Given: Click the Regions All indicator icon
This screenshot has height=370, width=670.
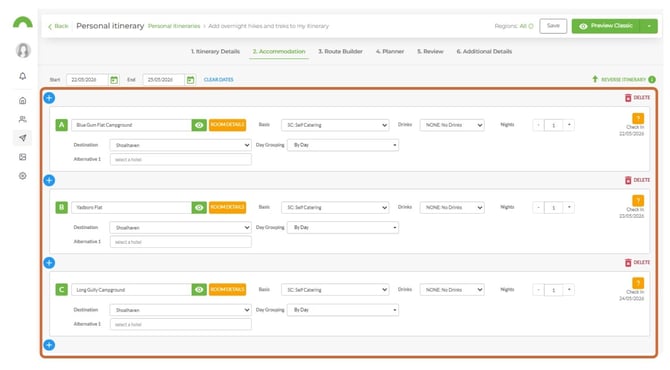Looking at the screenshot, I should click(531, 26).
